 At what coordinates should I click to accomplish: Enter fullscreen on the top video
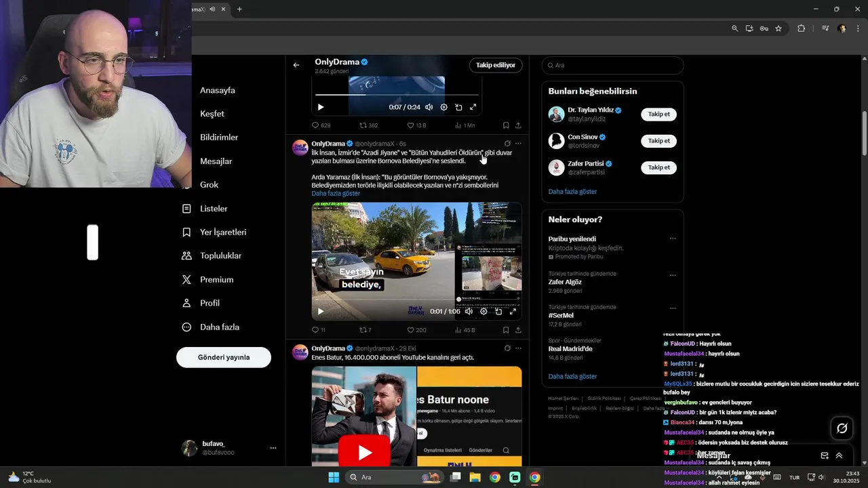[x=473, y=107]
